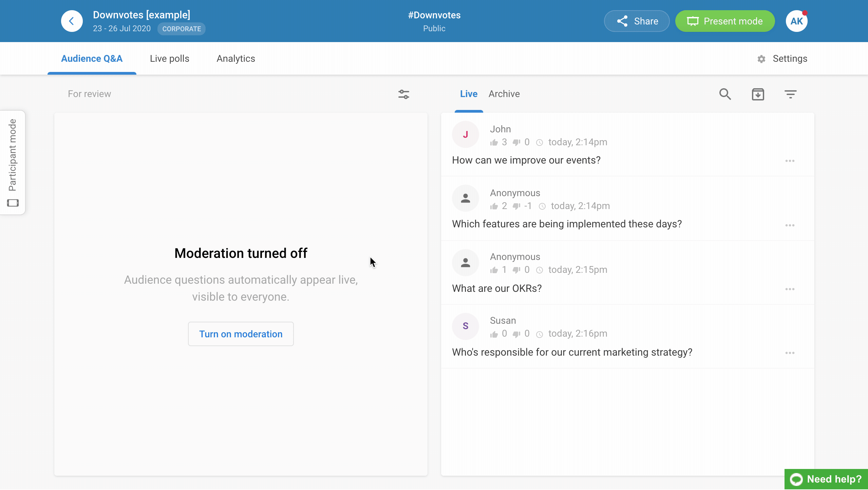Switch to the Audience Q&A tab
This screenshot has height=490, width=868.
tap(92, 58)
